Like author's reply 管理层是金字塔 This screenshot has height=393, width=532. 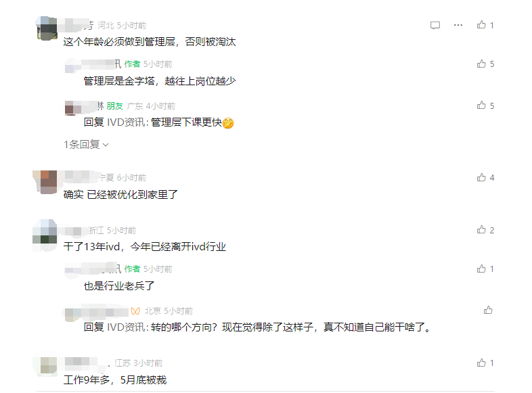(x=481, y=64)
